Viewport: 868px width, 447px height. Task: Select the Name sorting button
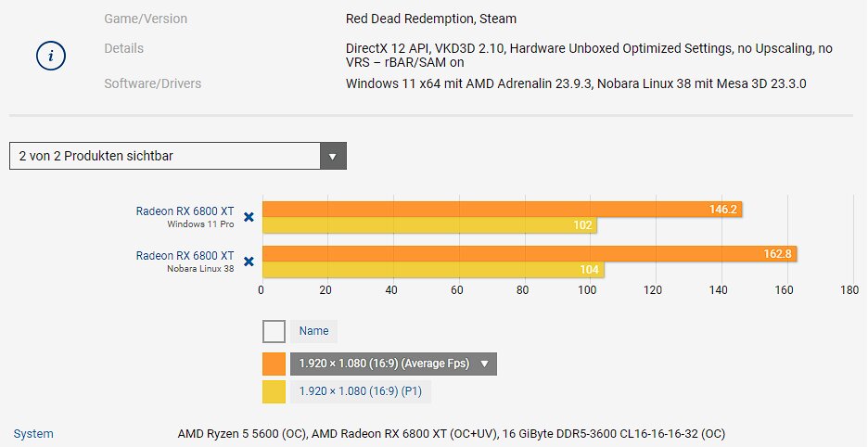(313, 331)
